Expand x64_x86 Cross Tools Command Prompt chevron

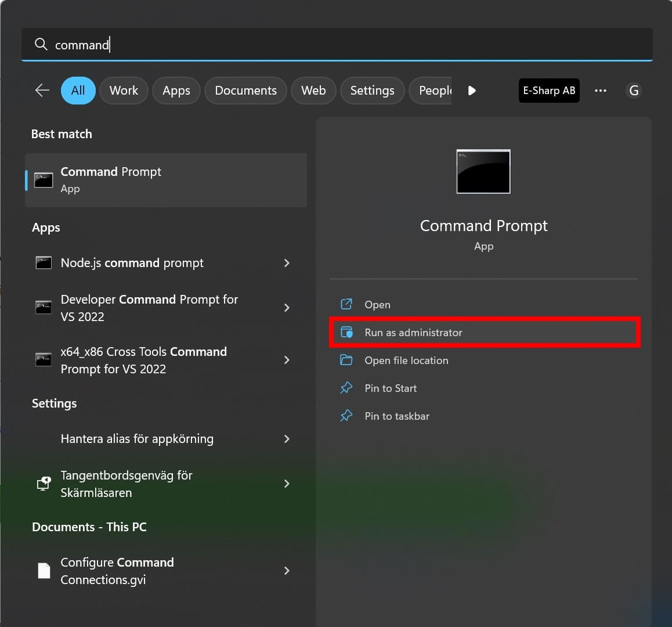click(287, 360)
